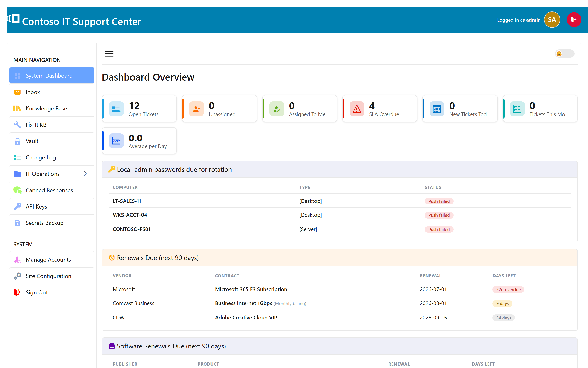Toggle the sidebar with hamburger menu icon
588x368 pixels.
pyautogui.click(x=109, y=54)
